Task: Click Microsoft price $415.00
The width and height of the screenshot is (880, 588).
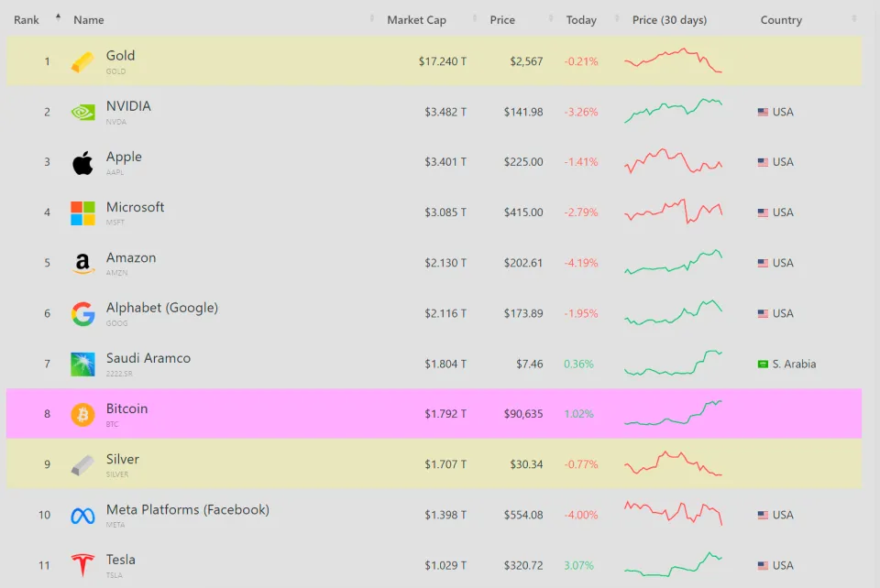Action: (x=523, y=212)
